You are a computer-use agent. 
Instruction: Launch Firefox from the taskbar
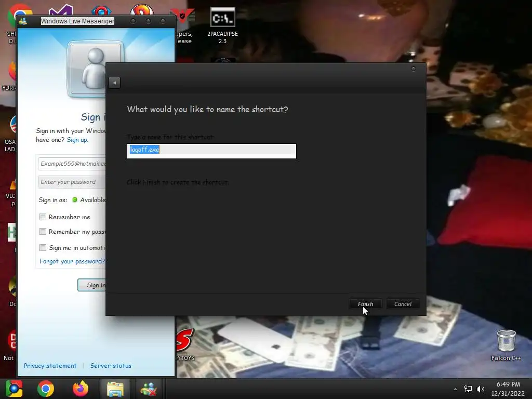click(81, 389)
